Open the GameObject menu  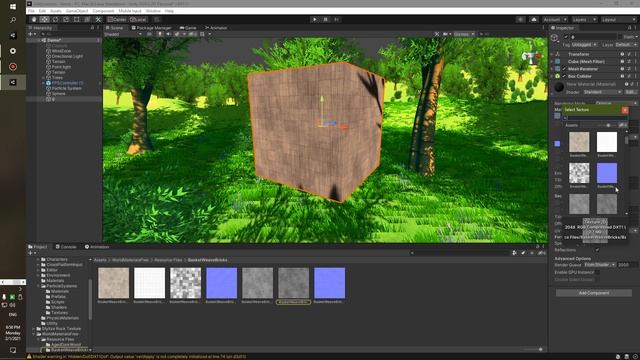coord(77,11)
